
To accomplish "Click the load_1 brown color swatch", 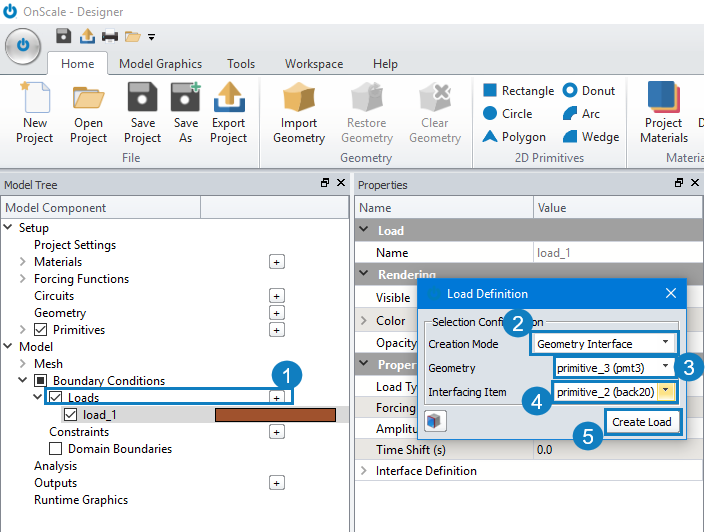I will tap(275, 415).
